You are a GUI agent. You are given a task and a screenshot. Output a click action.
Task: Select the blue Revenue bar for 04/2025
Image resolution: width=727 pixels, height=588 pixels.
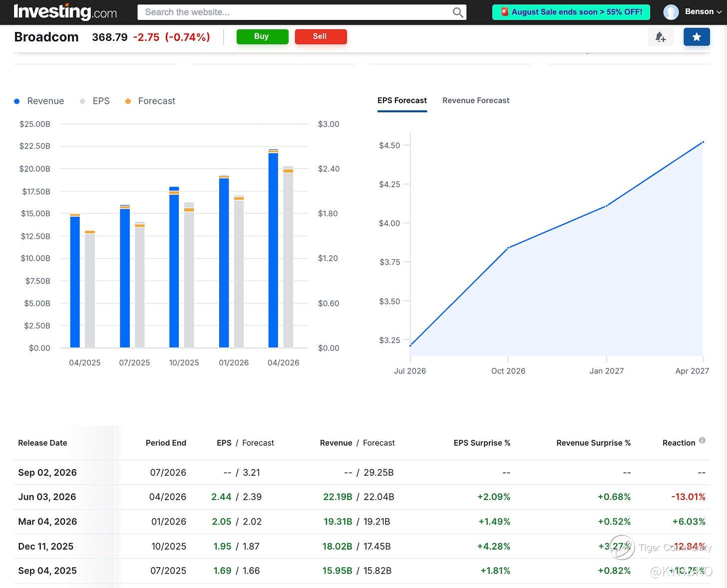(x=75, y=282)
